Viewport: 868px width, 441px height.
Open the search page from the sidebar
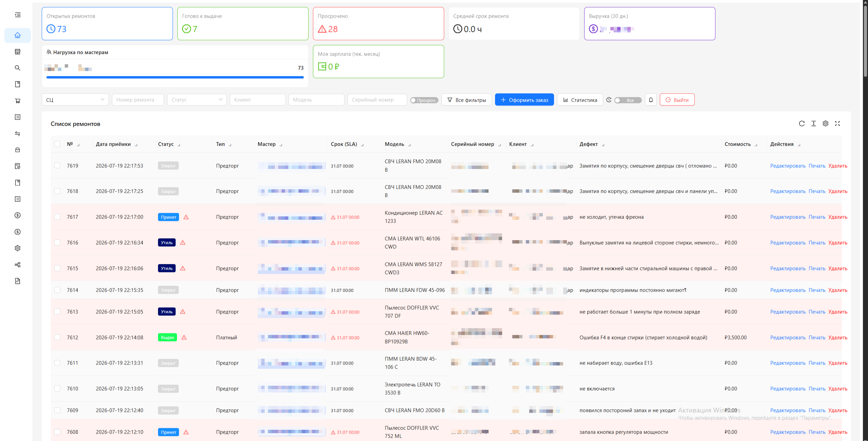coord(18,68)
